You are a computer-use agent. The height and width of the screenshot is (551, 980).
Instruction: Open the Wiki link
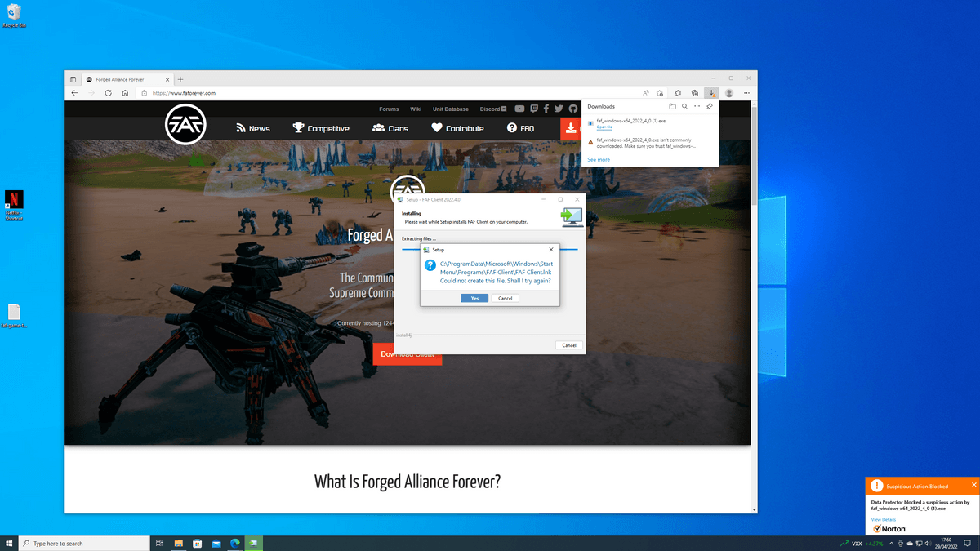point(416,109)
